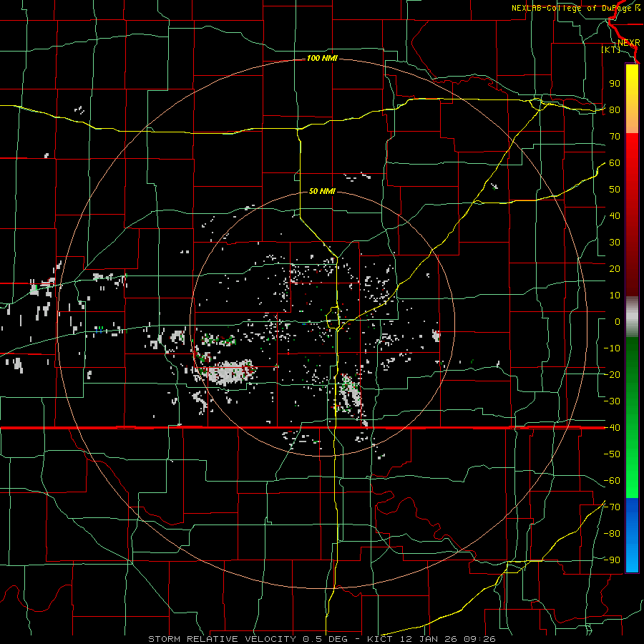Click the Storm Relative Velocity caption at bottom
The width and height of the screenshot is (644, 644).
[322, 639]
